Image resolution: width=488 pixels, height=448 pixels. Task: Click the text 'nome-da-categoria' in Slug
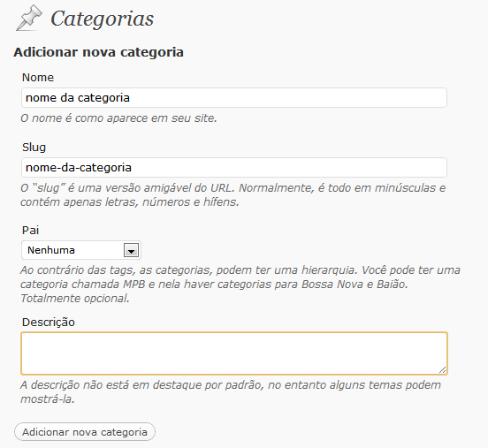[x=79, y=168]
